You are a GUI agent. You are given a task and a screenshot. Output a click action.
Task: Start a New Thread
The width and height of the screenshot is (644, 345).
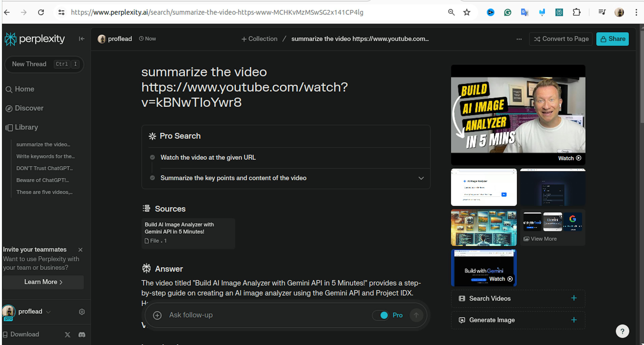click(x=44, y=64)
